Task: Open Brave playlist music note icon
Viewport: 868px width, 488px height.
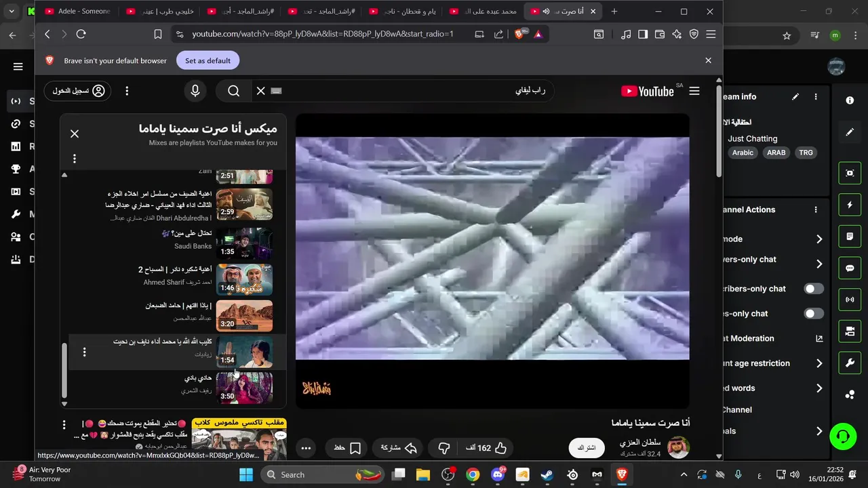Action: pos(626,34)
